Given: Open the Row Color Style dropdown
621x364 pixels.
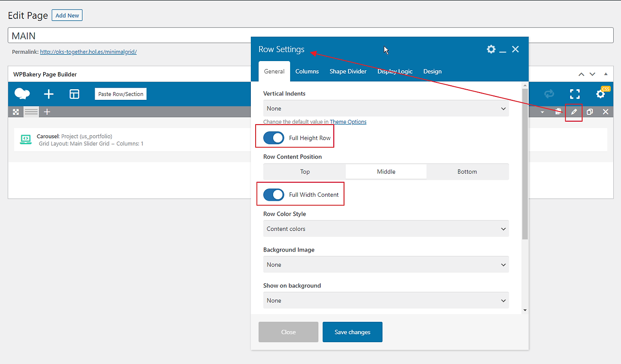Looking at the screenshot, I should pyautogui.click(x=386, y=229).
